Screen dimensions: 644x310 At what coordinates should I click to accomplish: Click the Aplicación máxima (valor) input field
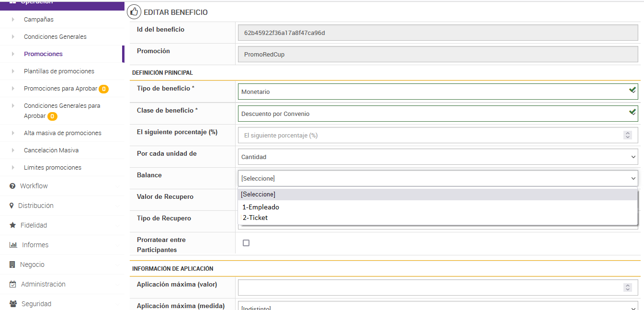pyautogui.click(x=431, y=287)
